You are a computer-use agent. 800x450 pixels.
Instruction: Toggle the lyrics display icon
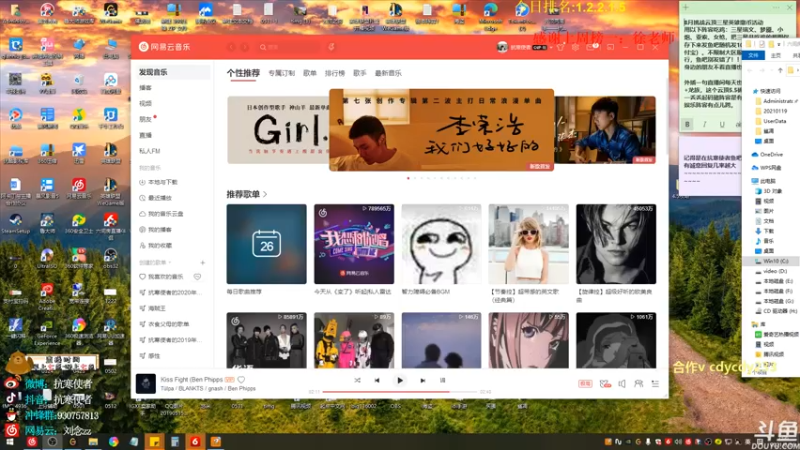point(442,381)
